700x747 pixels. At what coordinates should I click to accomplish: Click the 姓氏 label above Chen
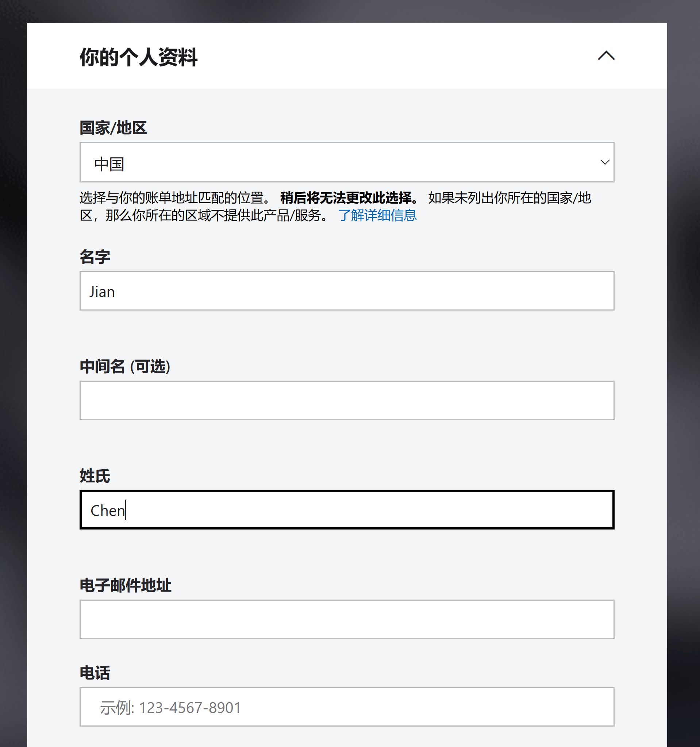95,476
